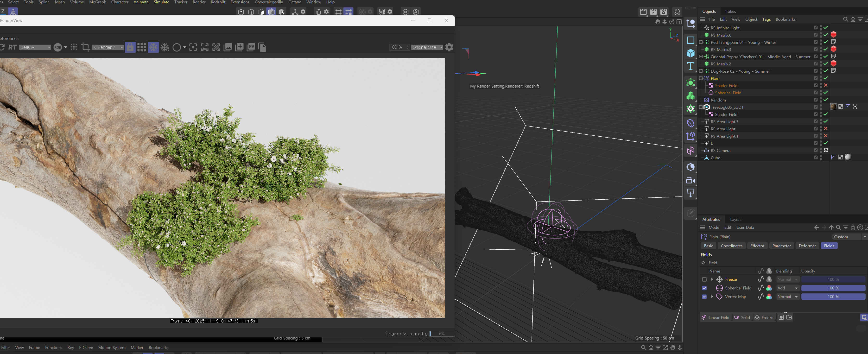Open RenderView settings gear
868x354 pixels.
pos(449,47)
